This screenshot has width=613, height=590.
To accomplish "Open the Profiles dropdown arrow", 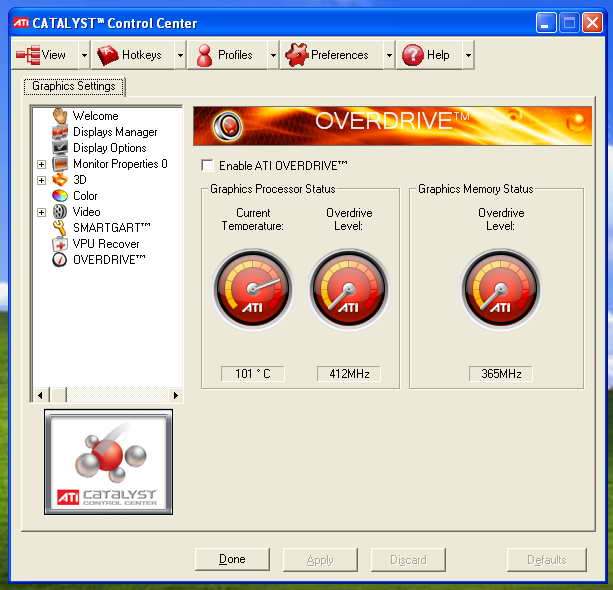I will (273, 55).
